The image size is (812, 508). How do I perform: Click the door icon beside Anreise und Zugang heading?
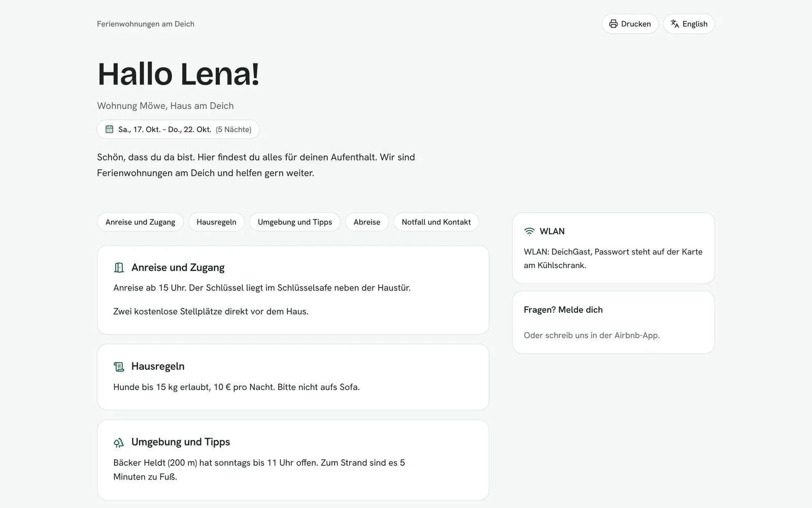(119, 268)
